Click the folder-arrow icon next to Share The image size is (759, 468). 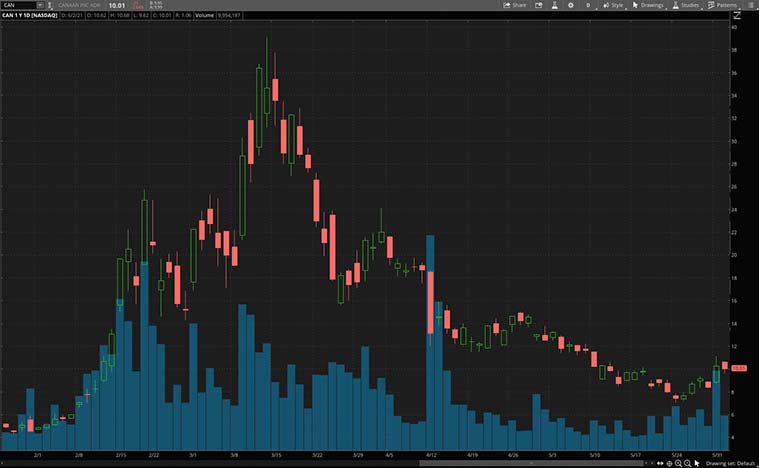540,5
